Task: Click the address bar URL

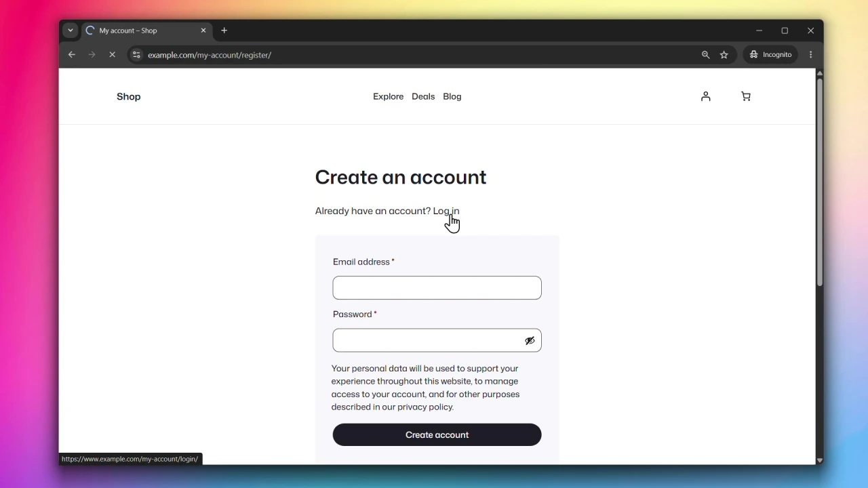Action: [x=210, y=55]
